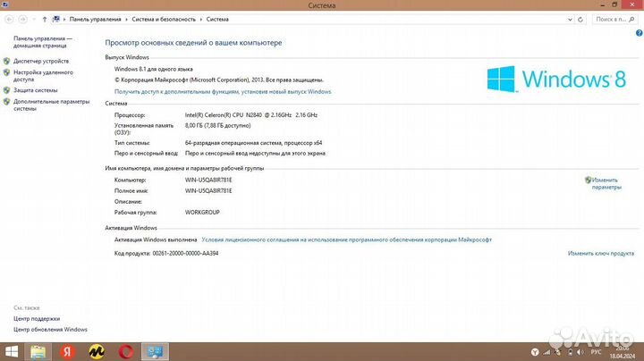Open the Windows Start button
Screen dimensions: 644x361
point(13,351)
